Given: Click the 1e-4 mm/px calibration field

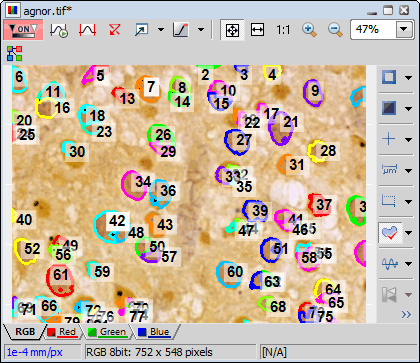Looking at the screenshot, I should [43, 352].
